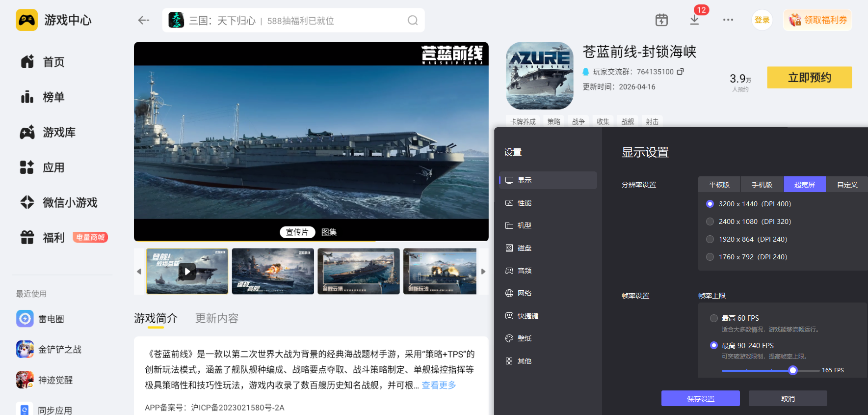Screen dimensions: 868x415
Task: Expand description with 查看更多
Action: (439, 385)
